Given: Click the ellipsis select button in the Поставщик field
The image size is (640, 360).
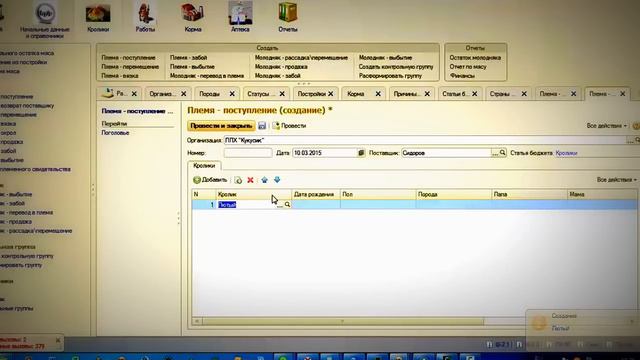Looking at the screenshot, I should click(x=495, y=153).
